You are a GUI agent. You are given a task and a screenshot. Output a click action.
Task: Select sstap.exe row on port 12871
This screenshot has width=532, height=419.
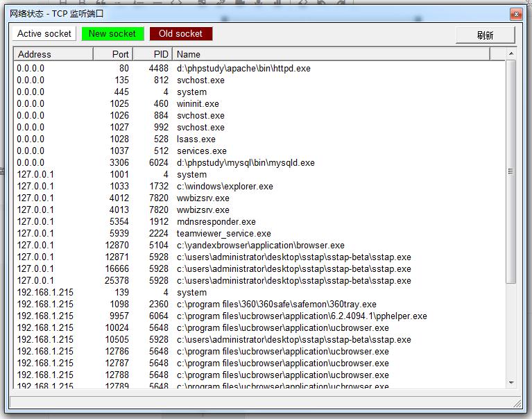point(259,257)
